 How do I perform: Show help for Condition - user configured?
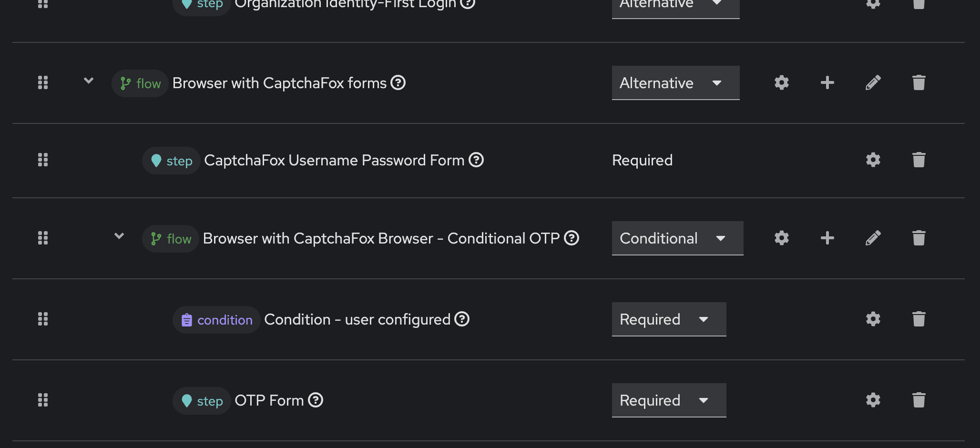coord(462,319)
